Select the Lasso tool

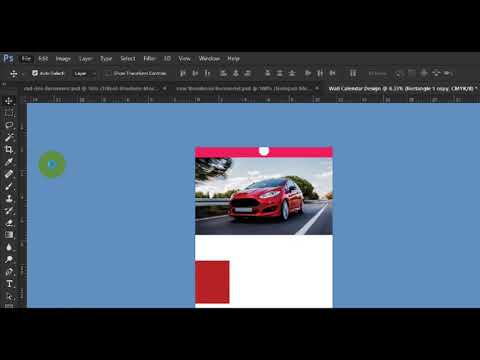(9, 125)
